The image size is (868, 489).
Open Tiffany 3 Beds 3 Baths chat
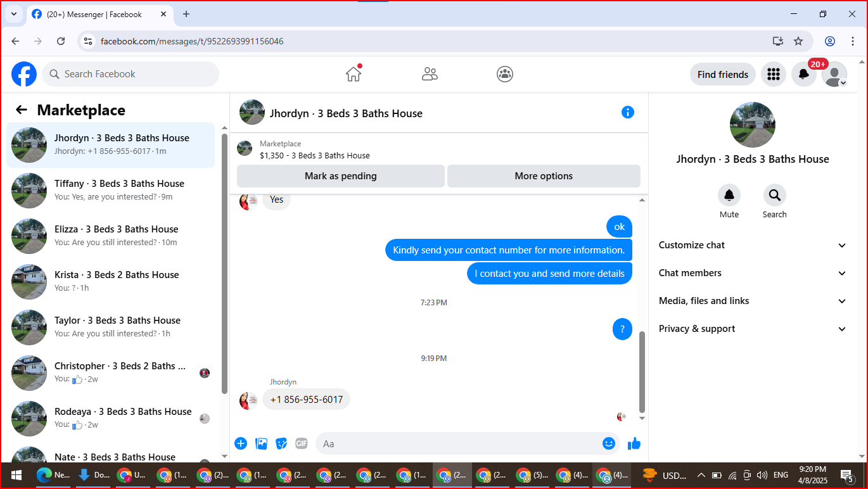111,191
